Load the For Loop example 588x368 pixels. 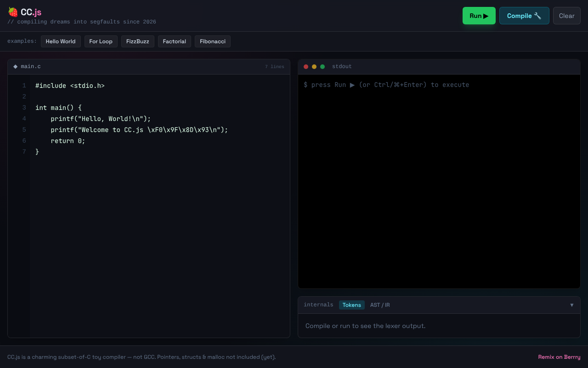pos(101,41)
